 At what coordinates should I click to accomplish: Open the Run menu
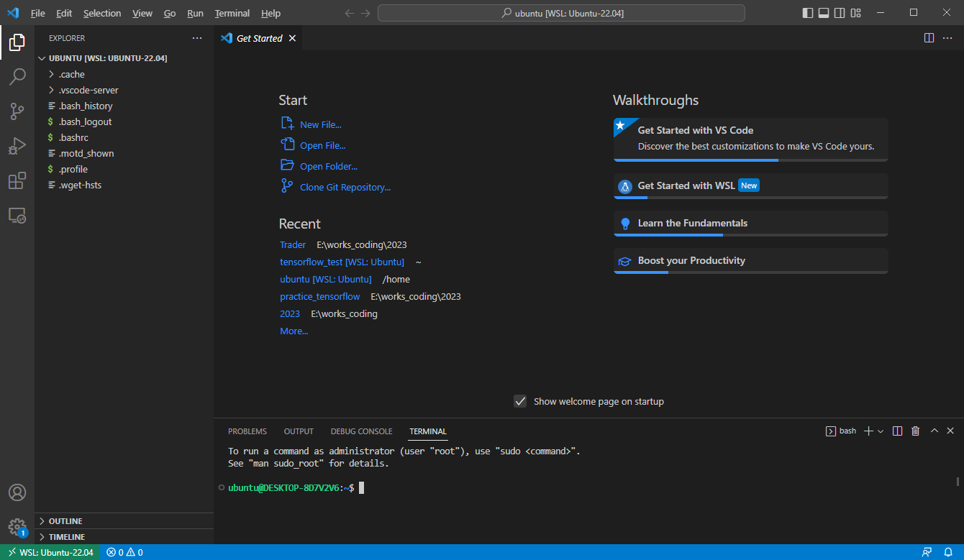coord(195,13)
